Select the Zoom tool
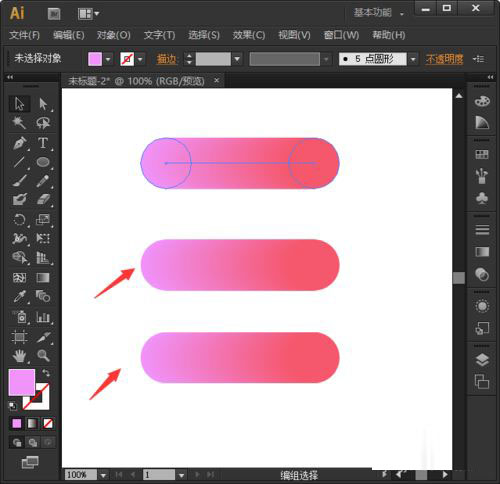Screen dimensions: 500x484 tap(43, 356)
